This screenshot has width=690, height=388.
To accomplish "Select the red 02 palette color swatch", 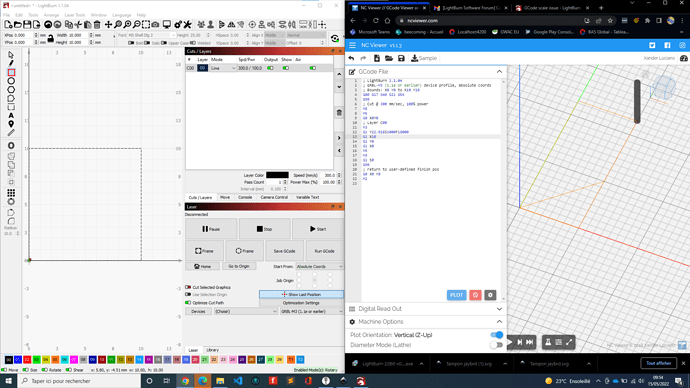I will click(27, 360).
